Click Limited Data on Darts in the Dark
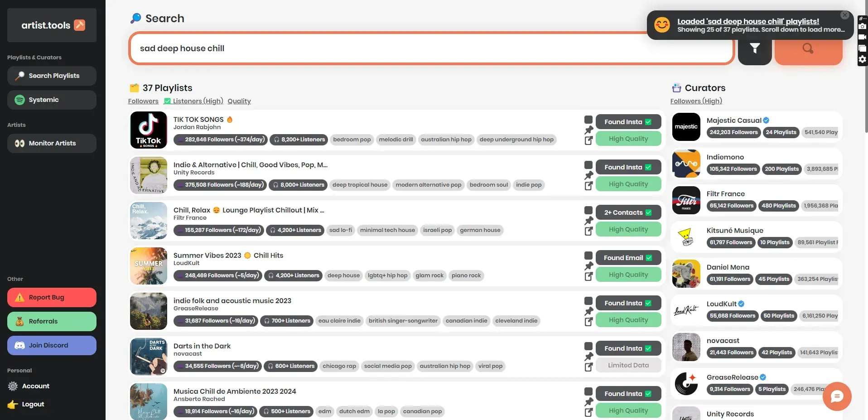The width and height of the screenshot is (868, 420). [x=628, y=365]
